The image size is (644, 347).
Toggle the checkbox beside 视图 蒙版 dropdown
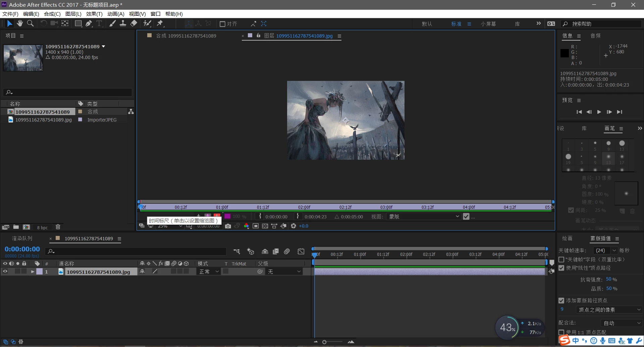pyautogui.click(x=466, y=216)
